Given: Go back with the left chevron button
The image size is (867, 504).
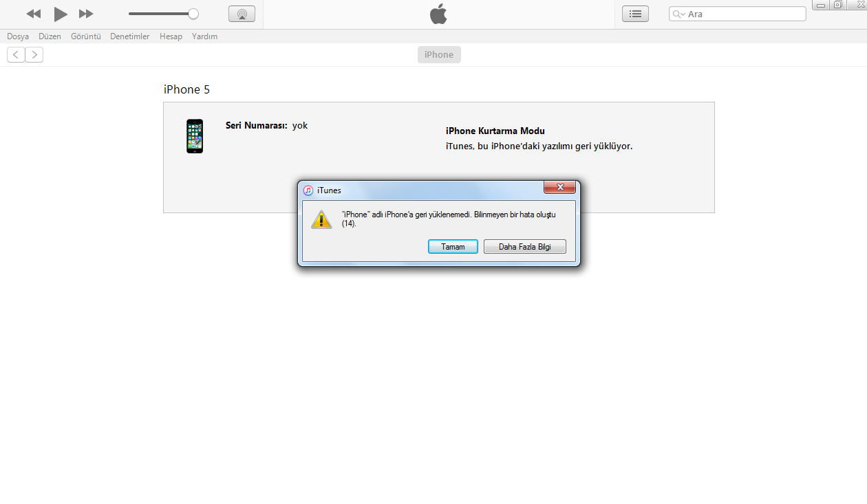Looking at the screenshot, I should tap(16, 55).
